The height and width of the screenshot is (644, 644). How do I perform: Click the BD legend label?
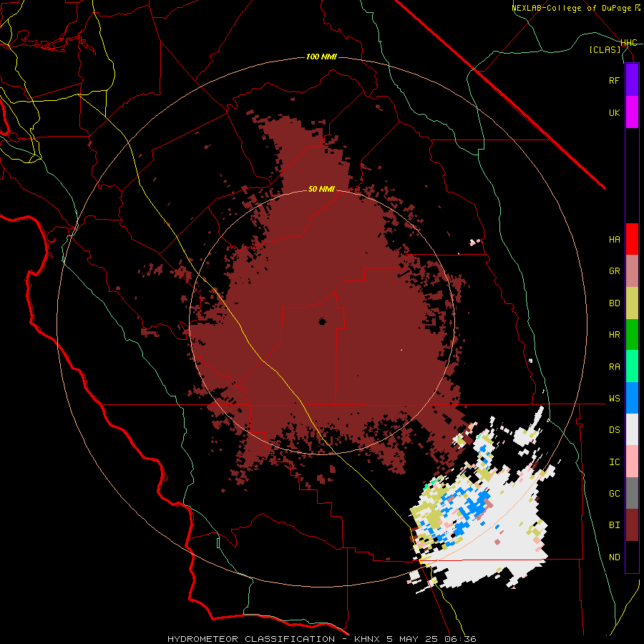(x=614, y=303)
